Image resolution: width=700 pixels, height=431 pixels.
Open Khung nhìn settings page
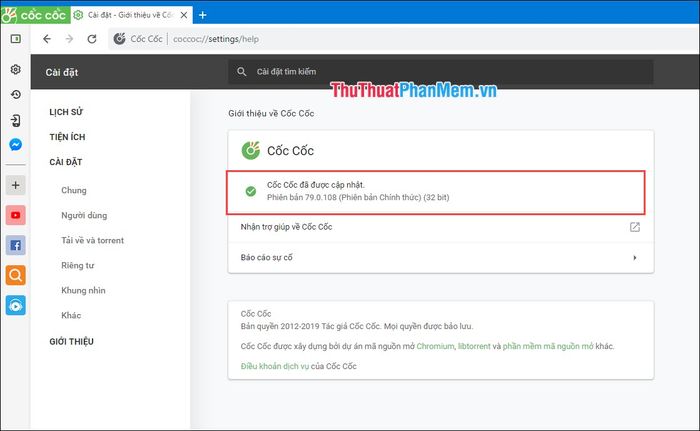click(x=83, y=290)
